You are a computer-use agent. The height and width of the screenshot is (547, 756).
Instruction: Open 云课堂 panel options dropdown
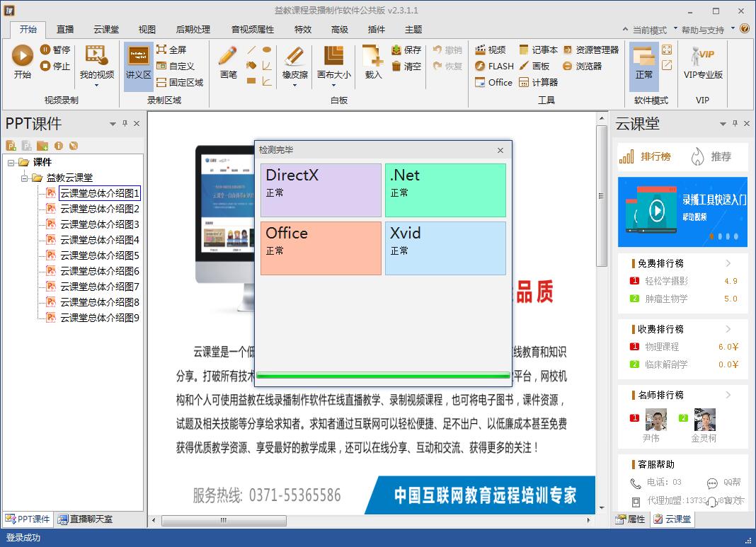[x=723, y=124]
